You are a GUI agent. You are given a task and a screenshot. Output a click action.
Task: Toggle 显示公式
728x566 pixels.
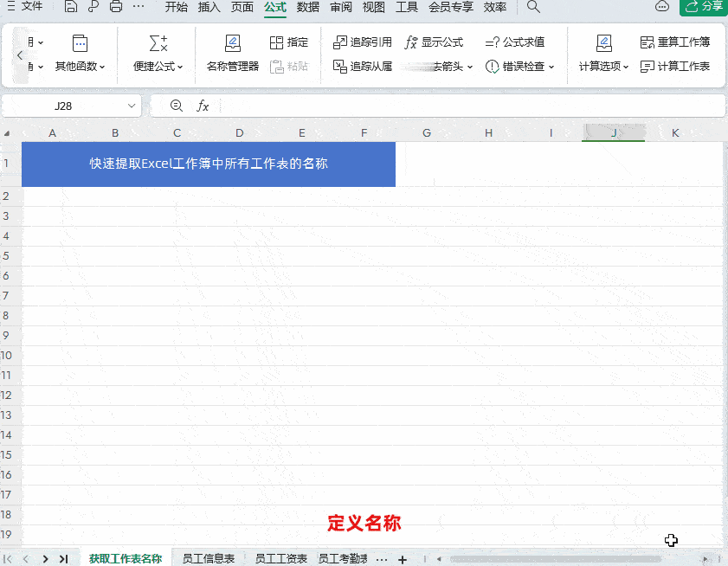[434, 42]
